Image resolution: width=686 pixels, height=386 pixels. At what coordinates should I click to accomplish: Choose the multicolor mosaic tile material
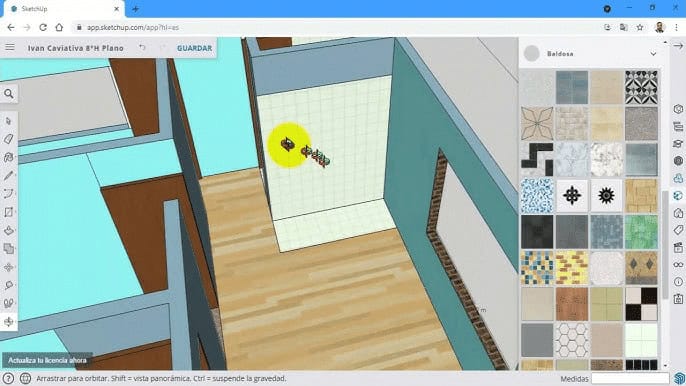click(537, 268)
